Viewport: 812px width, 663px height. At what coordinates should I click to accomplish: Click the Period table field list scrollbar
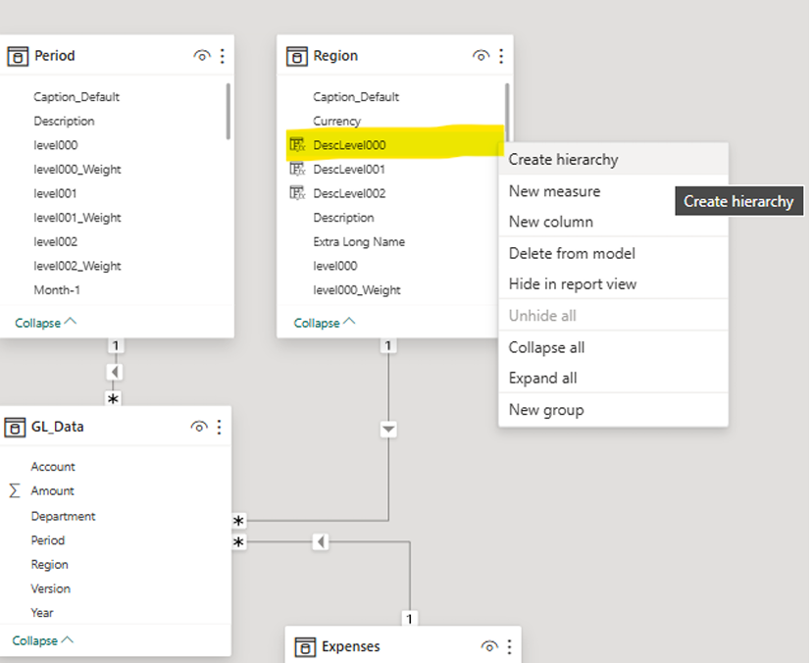tap(228, 111)
